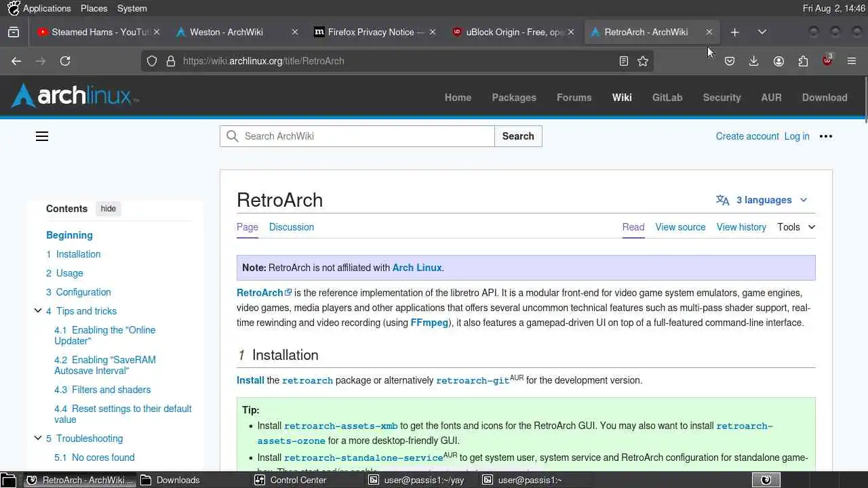Image resolution: width=868 pixels, height=488 pixels.
Task: Click the Search button
Action: 518,136
